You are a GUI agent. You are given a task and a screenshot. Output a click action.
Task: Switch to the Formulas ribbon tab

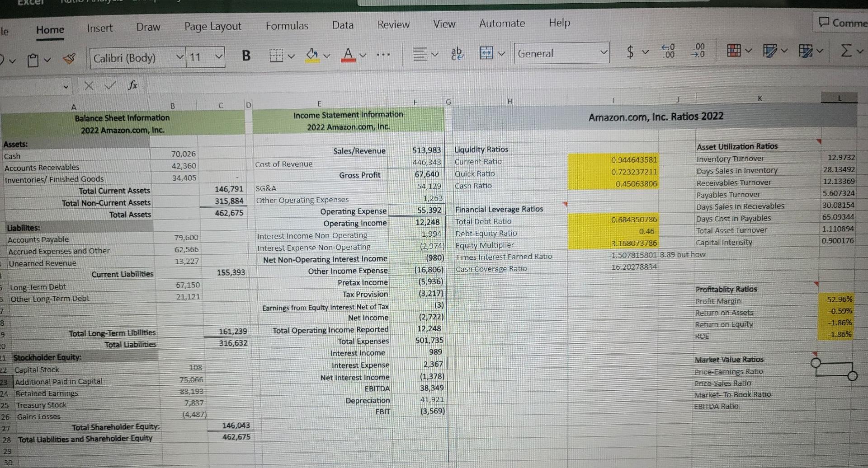pos(287,26)
